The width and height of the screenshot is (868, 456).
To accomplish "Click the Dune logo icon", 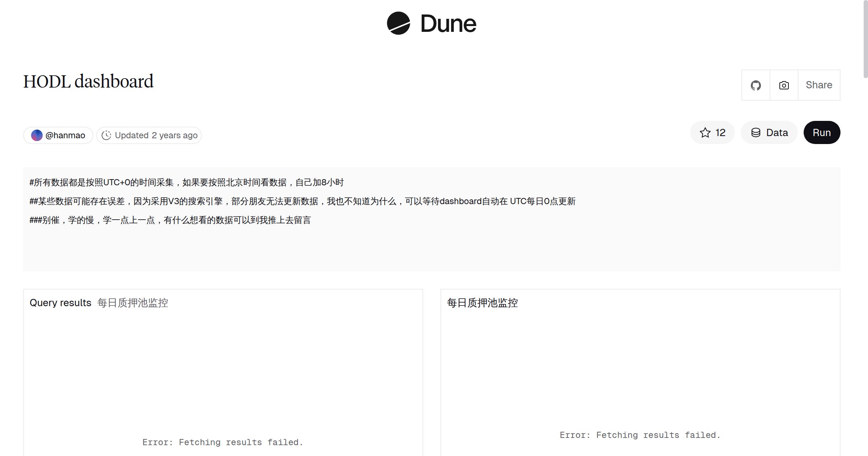I will (398, 23).
